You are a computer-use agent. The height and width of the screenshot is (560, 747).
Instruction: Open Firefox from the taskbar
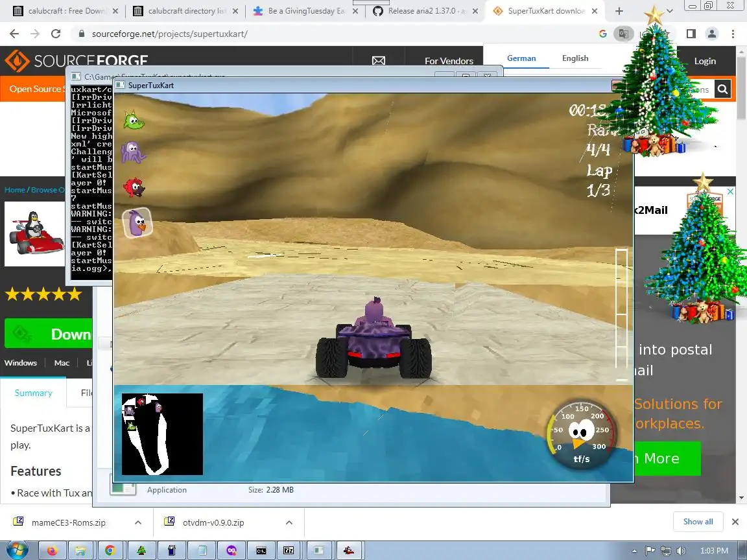click(x=52, y=550)
